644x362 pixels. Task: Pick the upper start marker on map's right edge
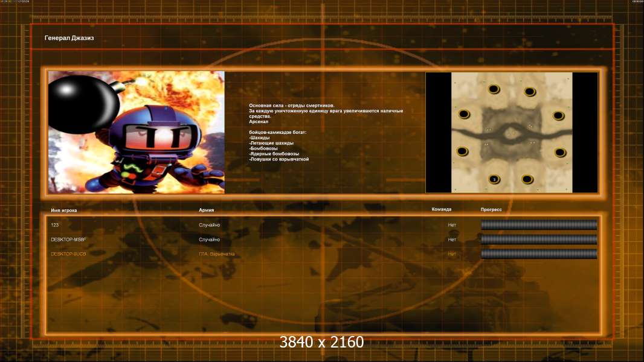click(x=558, y=116)
